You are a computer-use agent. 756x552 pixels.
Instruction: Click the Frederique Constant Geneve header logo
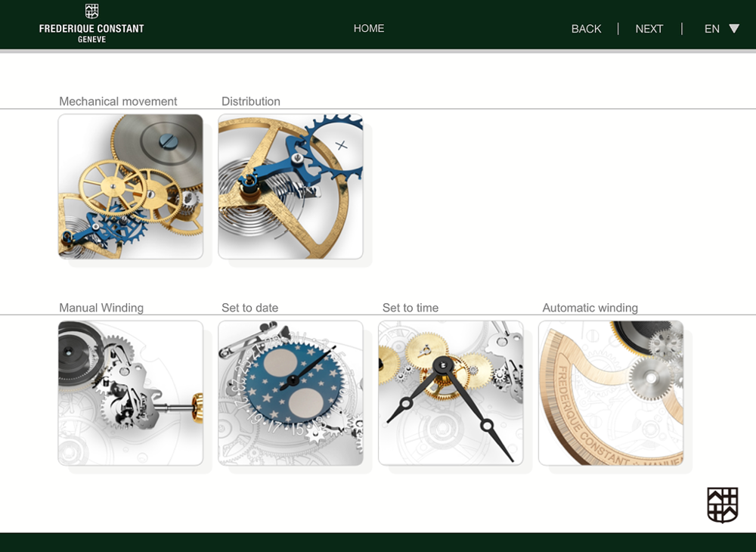click(91, 23)
